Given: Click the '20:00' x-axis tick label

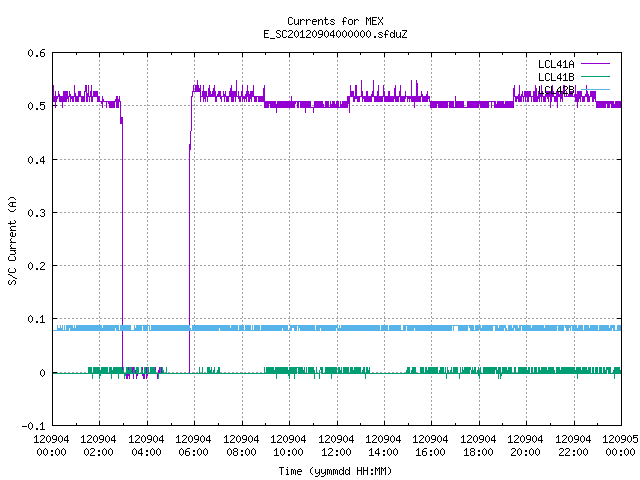Looking at the screenshot, I should tap(525, 452).
